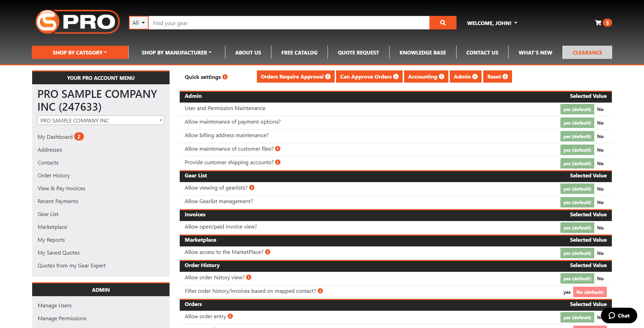Open What's New nav item

coord(535,52)
